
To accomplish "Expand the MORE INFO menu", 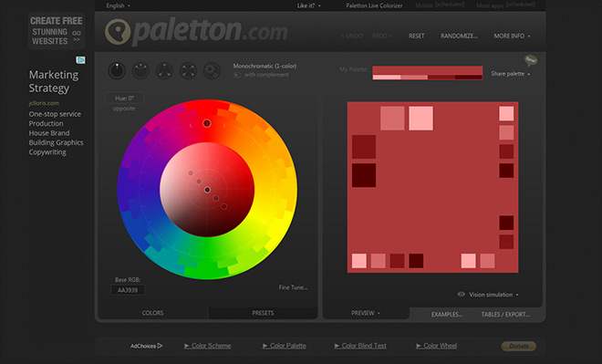I will (x=512, y=36).
